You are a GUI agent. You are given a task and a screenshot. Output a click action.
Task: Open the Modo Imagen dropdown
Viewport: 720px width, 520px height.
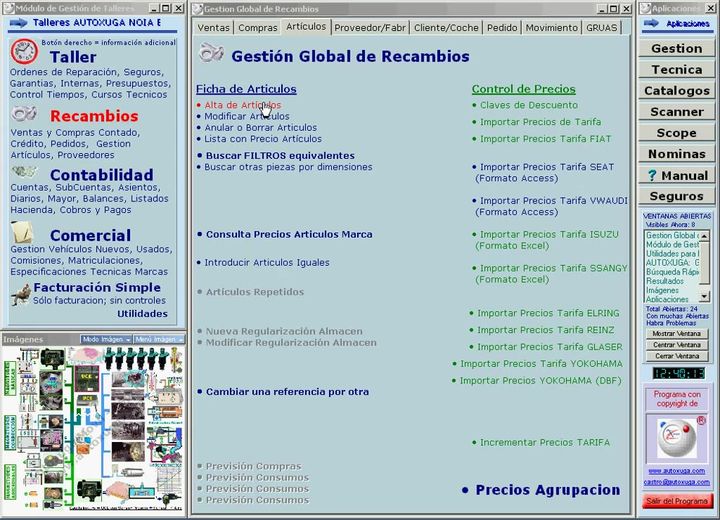click(x=106, y=339)
